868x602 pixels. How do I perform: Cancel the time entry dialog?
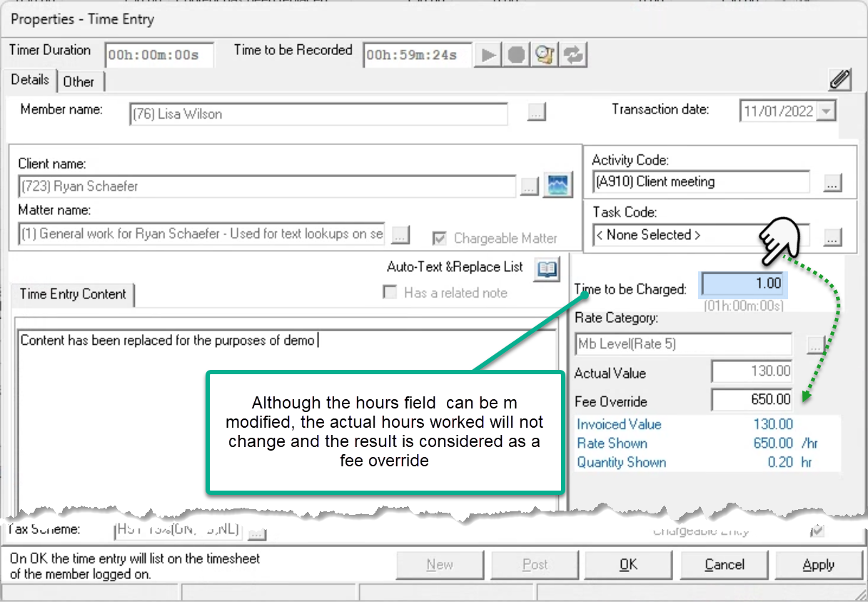pyautogui.click(x=725, y=565)
